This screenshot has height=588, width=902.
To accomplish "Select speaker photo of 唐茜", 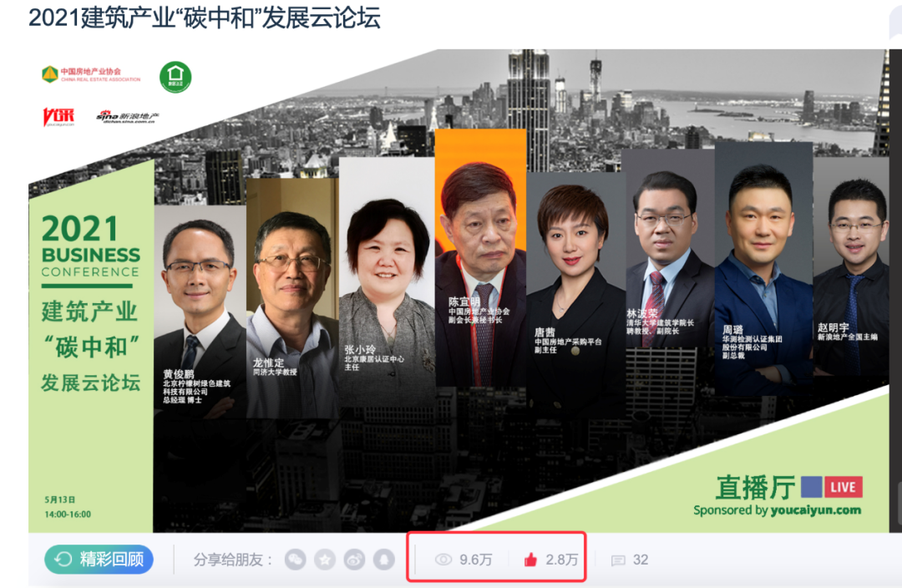I will coord(575,287).
